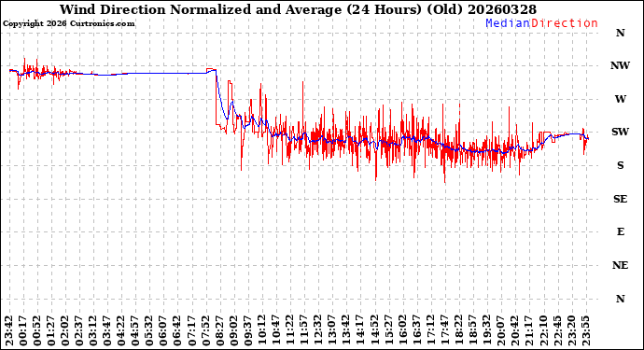This screenshot has height=350, width=644.
Task: Click the 04:22 time label
Action: point(121,331)
